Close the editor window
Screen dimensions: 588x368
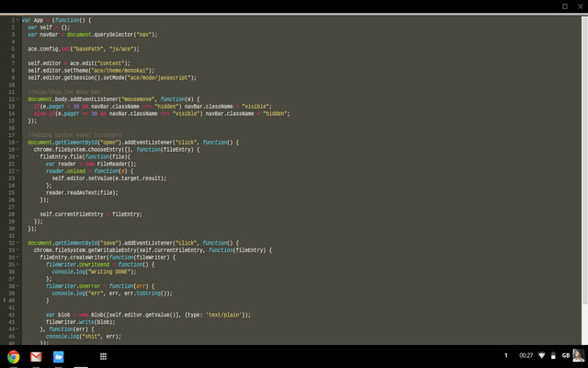click(580, 6)
